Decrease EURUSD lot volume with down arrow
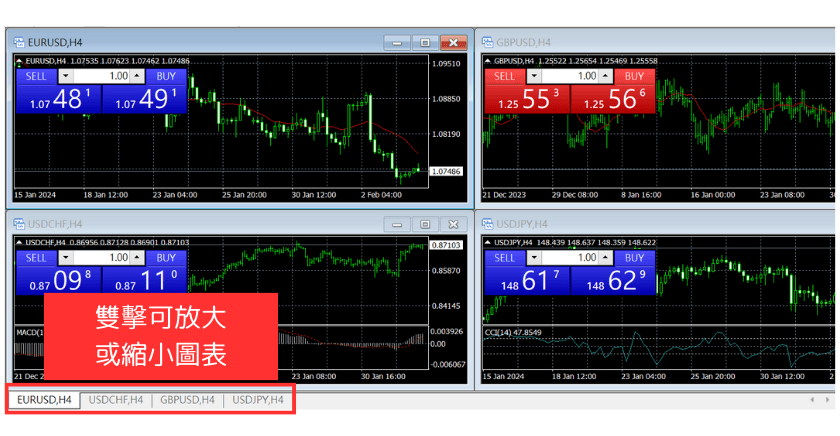 (66, 76)
